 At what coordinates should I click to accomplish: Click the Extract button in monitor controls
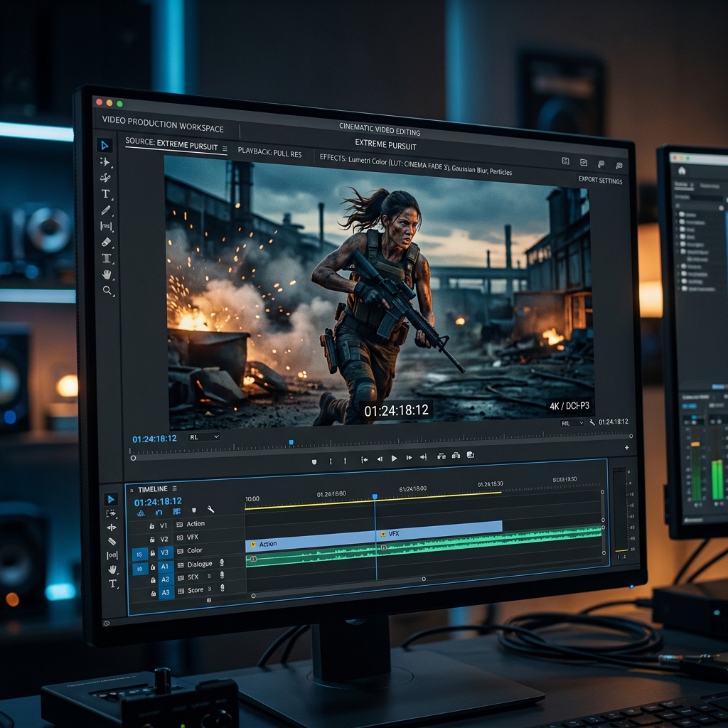(456, 456)
